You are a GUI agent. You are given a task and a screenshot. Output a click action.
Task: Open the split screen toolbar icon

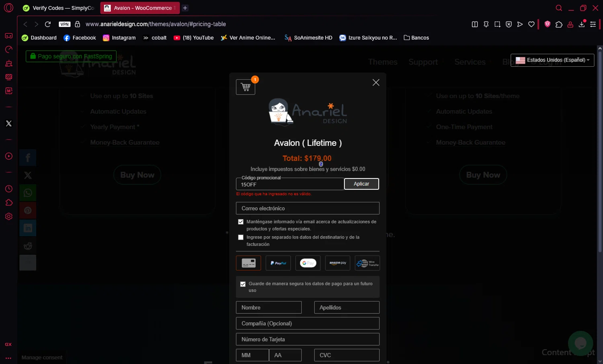pos(475,24)
